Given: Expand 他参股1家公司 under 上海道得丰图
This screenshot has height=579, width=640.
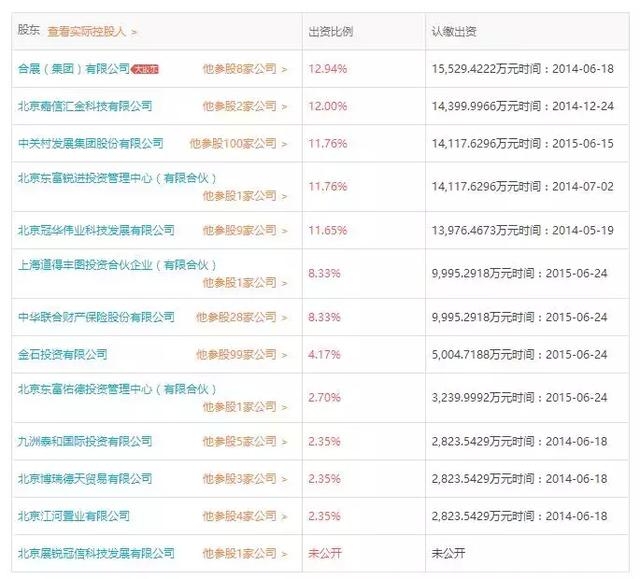Looking at the screenshot, I should 244,282.
